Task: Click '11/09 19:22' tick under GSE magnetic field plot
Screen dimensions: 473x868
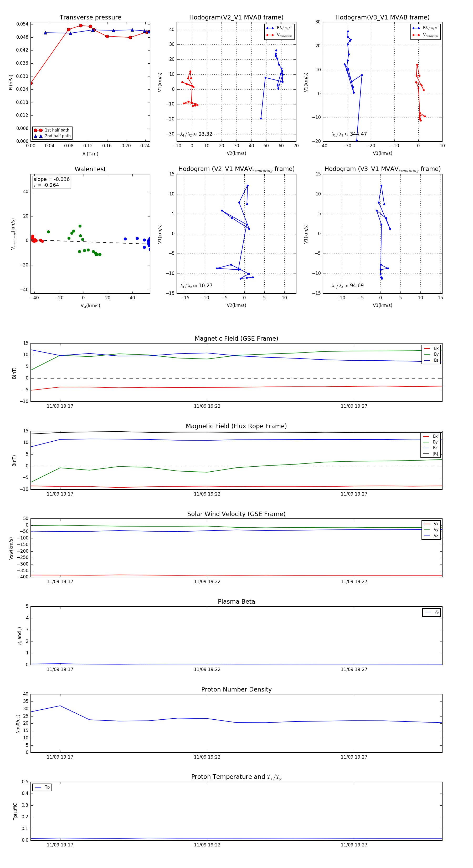Action: [x=207, y=406]
